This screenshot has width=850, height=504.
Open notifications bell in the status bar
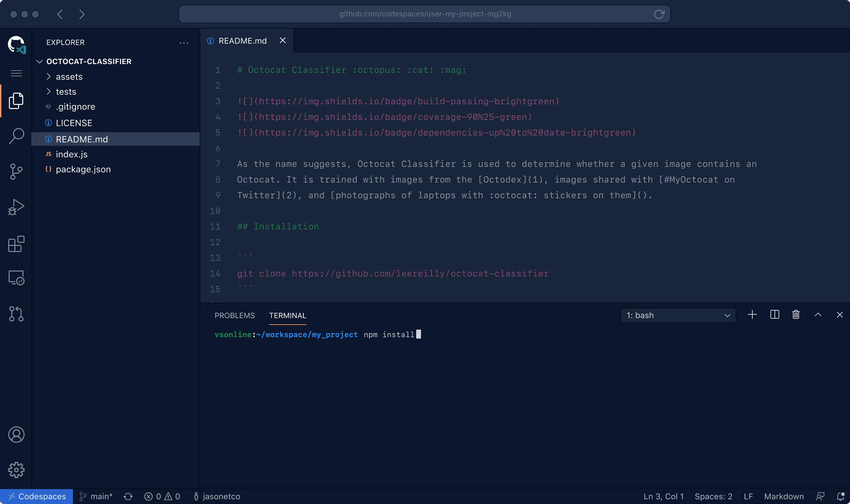[x=841, y=496]
